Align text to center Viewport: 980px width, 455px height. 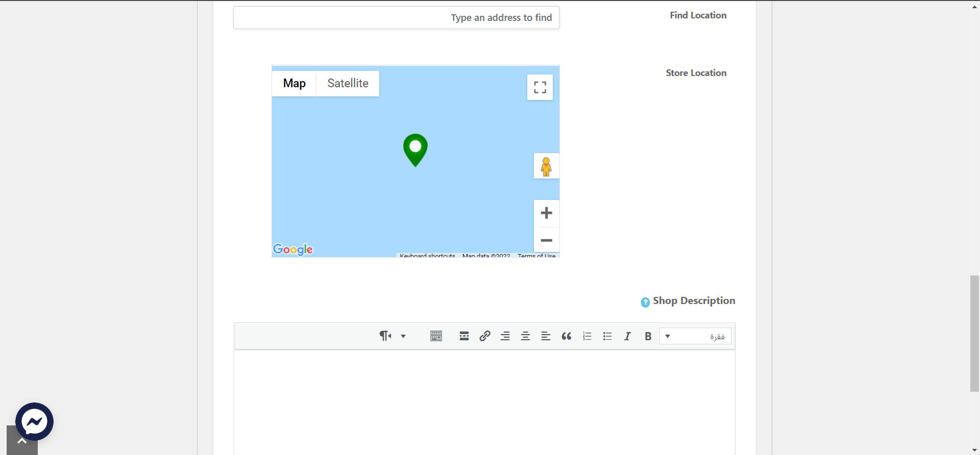[525, 336]
